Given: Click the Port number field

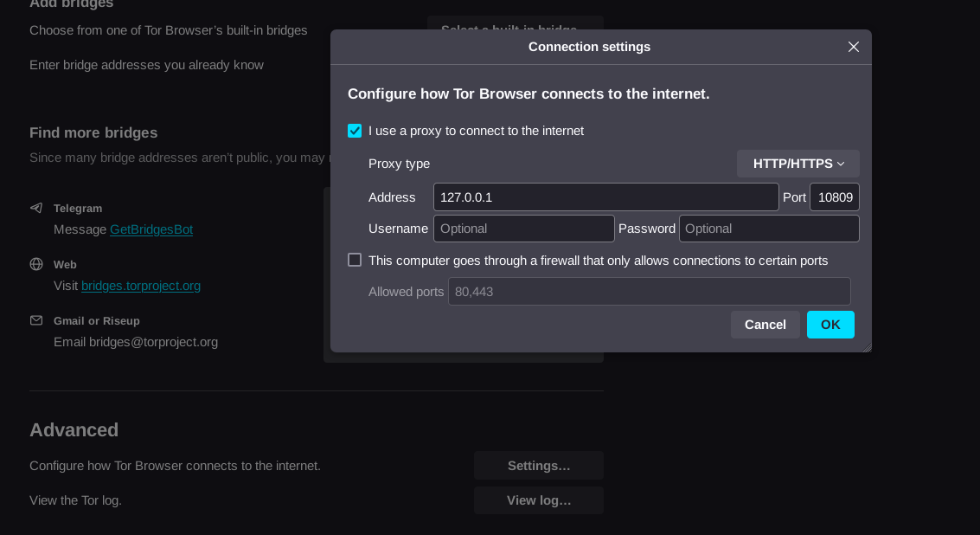Looking at the screenshot, I should point(834,197).
